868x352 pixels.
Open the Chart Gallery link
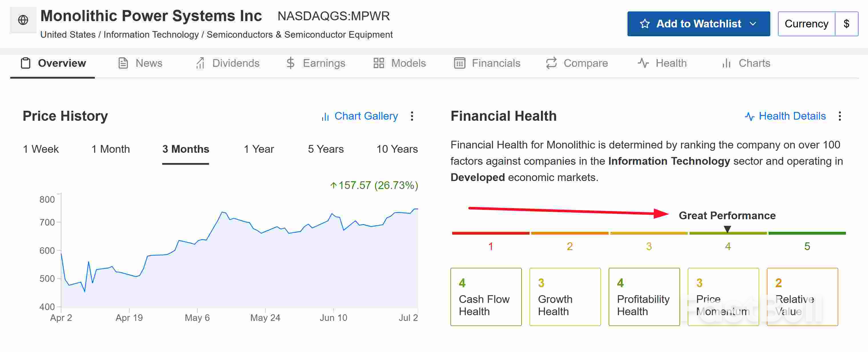366,116
